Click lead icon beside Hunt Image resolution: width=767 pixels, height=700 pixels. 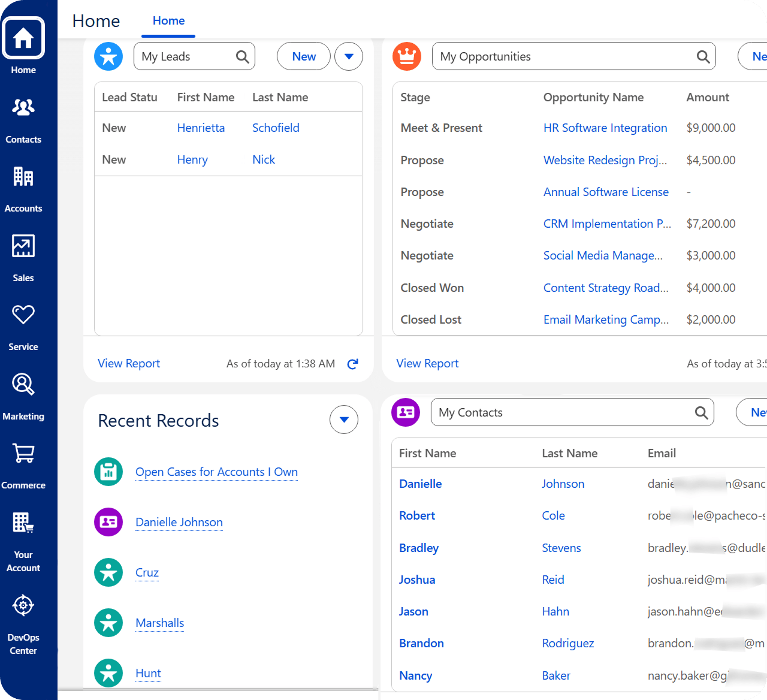click(x=108, y=673)
